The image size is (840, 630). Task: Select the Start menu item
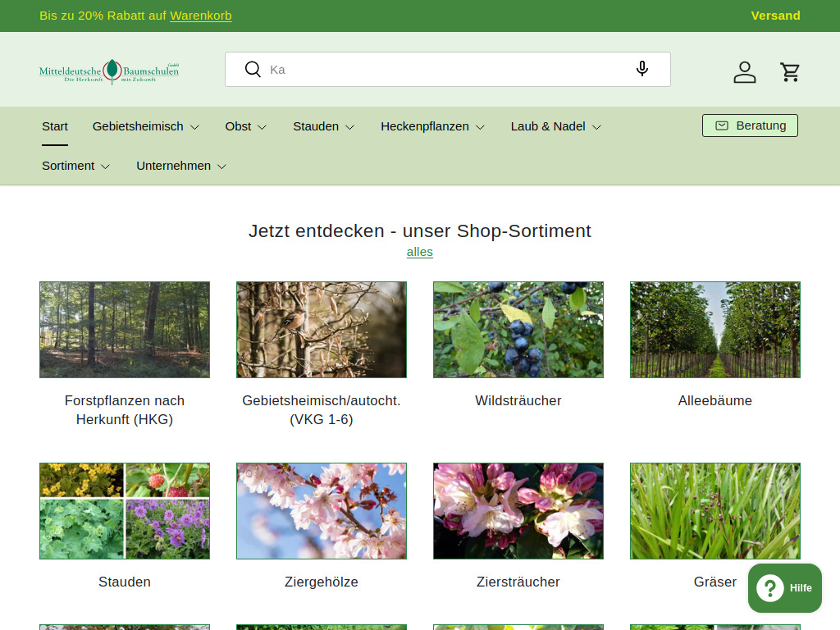tap(54, 126)
